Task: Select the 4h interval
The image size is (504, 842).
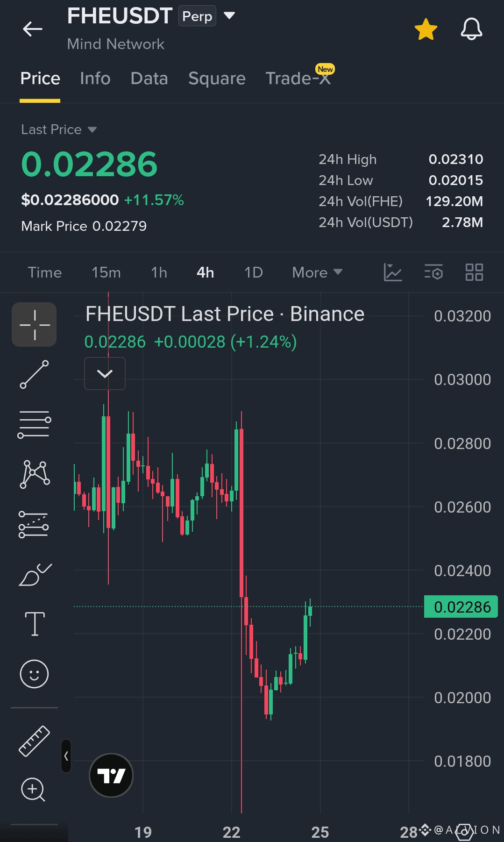Action: tap(205, 272)
